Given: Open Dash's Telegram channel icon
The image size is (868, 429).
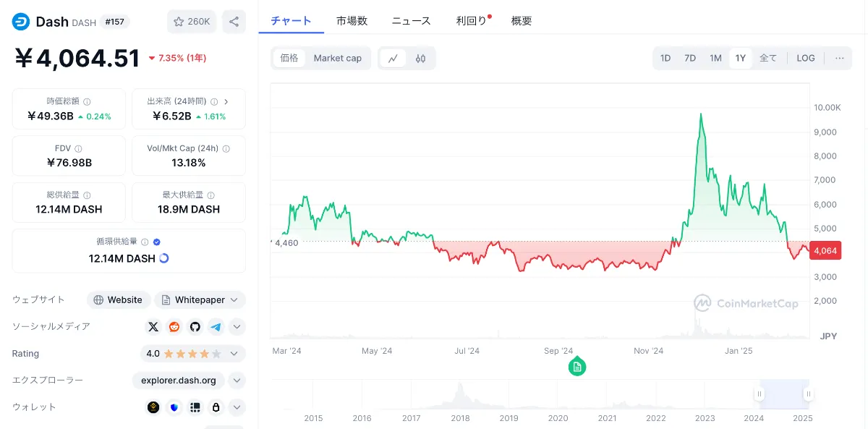Looking at the screenshot, I should pos(214,326).
